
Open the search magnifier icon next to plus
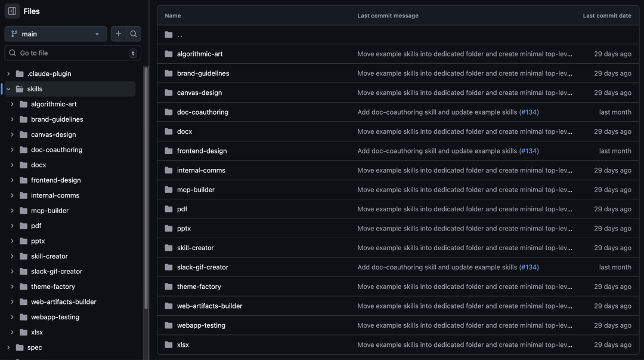point(134,34)
